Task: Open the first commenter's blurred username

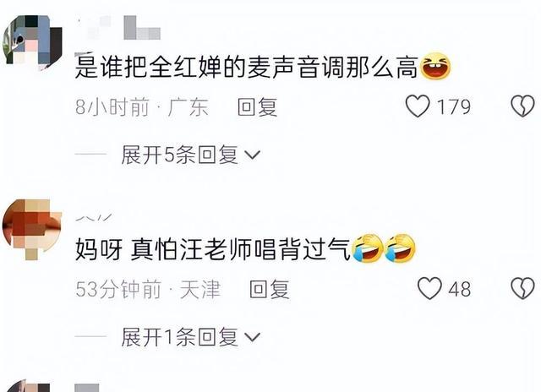Action: [119, 28]
